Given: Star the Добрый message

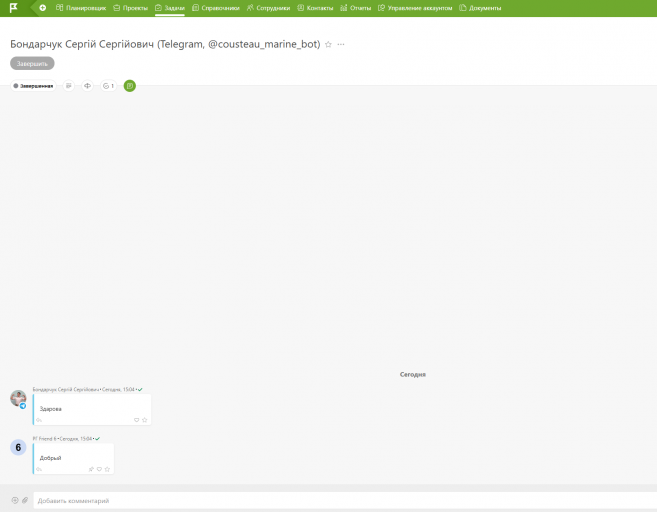Looking at the screenshot, I should pyautogui.click(x=107, y=469).
